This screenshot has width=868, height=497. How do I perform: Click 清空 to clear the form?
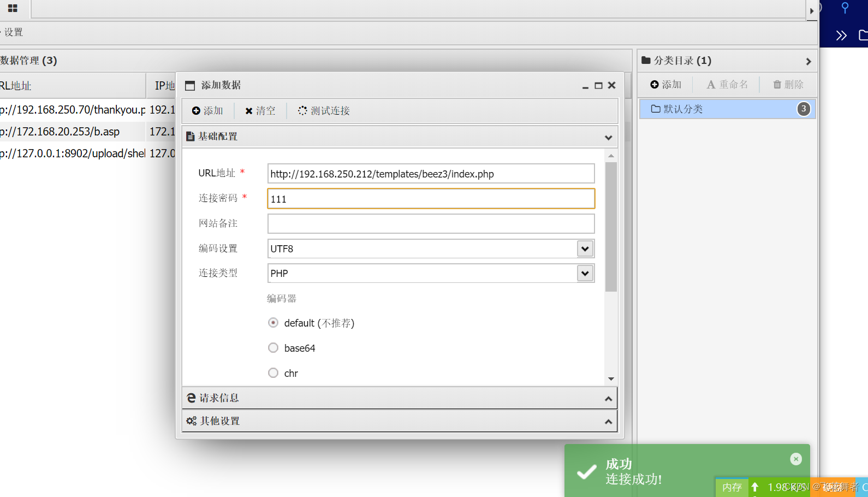(x=260, y=111)
